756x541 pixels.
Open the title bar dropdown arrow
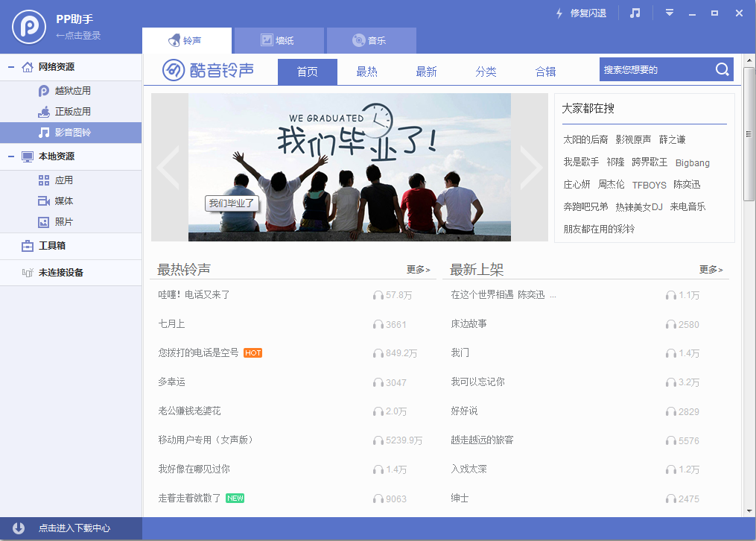coord(669,13)
